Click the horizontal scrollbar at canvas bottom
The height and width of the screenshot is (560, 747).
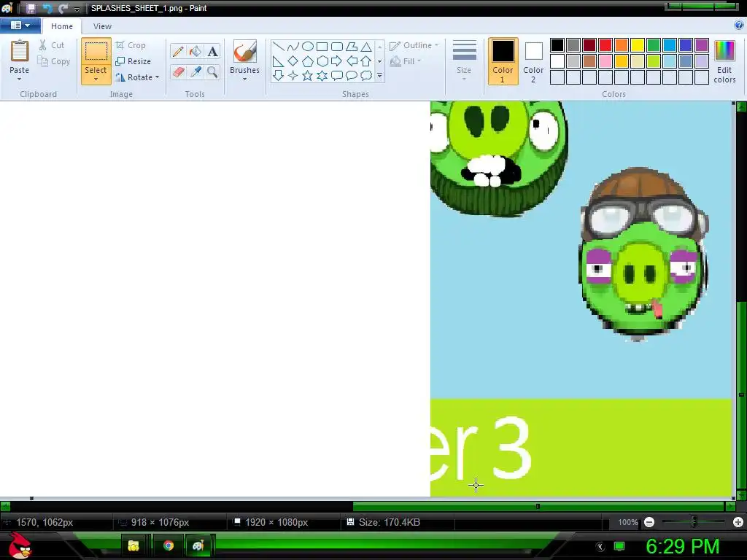pyautogui.click(x=538, y=506)
